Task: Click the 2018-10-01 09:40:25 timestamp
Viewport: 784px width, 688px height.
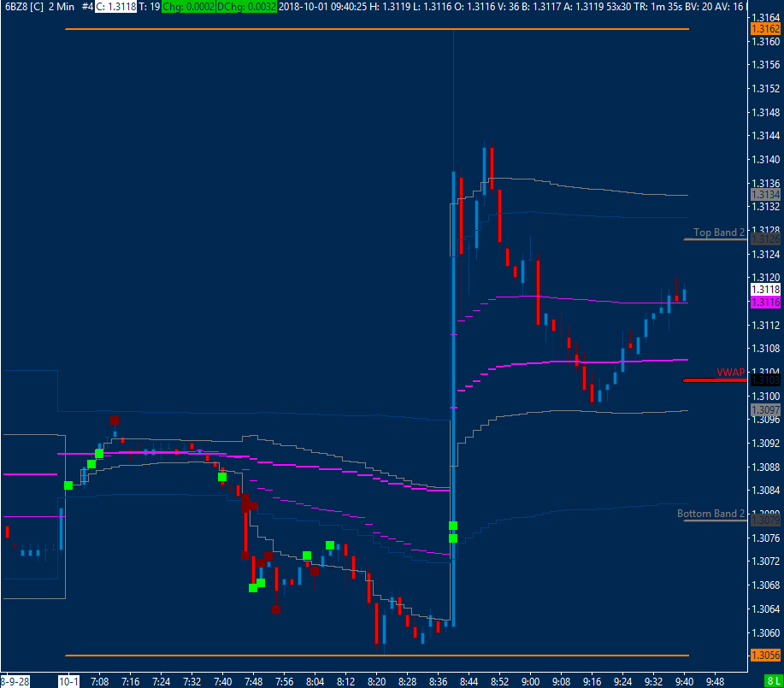Action: 322,7
